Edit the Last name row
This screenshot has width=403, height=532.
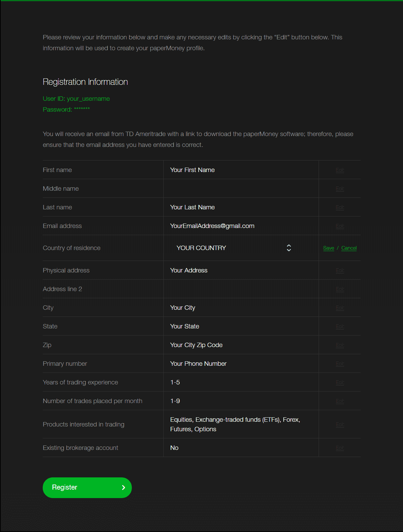(340, 207)
